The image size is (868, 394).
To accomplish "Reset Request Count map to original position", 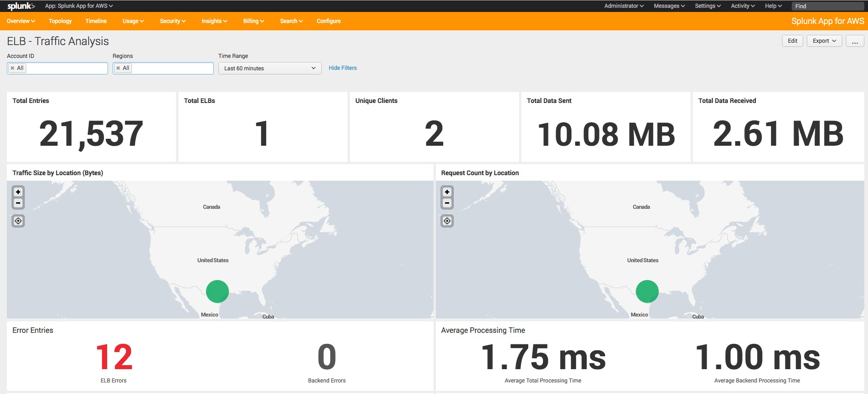I will tap(447, 221).
